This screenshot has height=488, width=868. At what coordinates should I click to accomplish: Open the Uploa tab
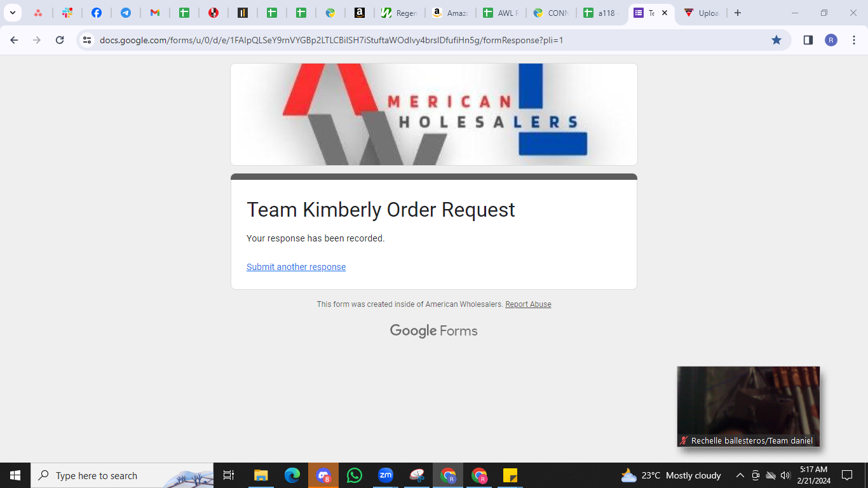[702, 13]
